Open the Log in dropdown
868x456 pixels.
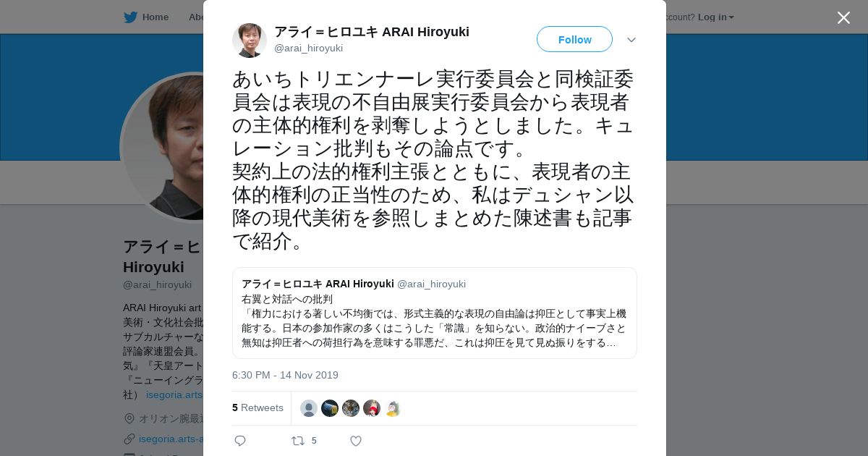coord(715,17)
